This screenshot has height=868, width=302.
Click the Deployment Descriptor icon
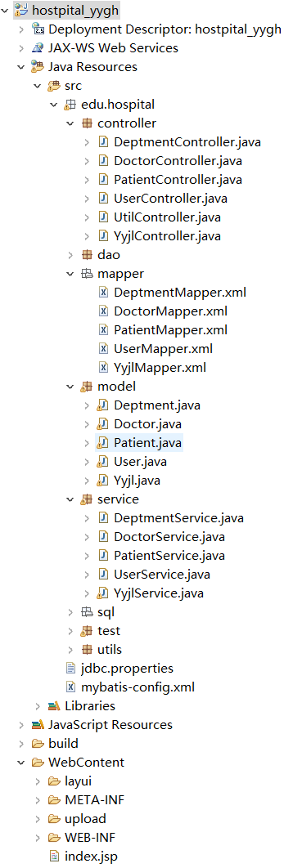pyautogui.click(x=38, y=29)
